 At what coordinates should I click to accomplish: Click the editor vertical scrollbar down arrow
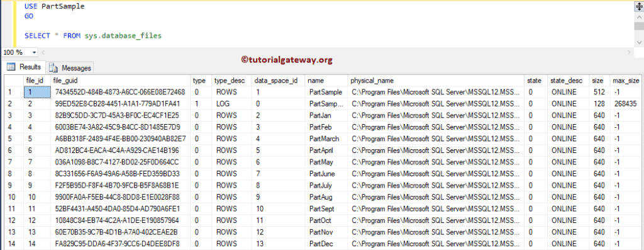[x=639, y=42]
